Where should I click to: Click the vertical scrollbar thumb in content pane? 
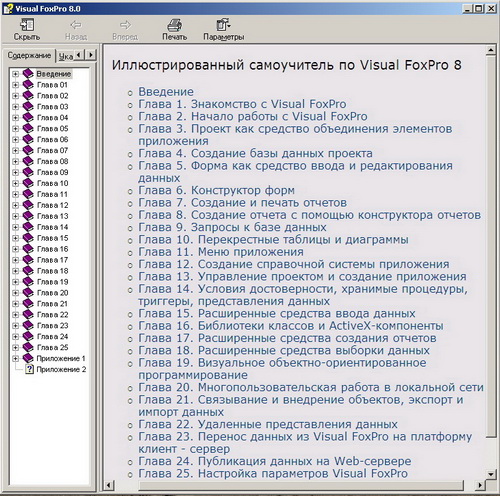pos(491,247)
